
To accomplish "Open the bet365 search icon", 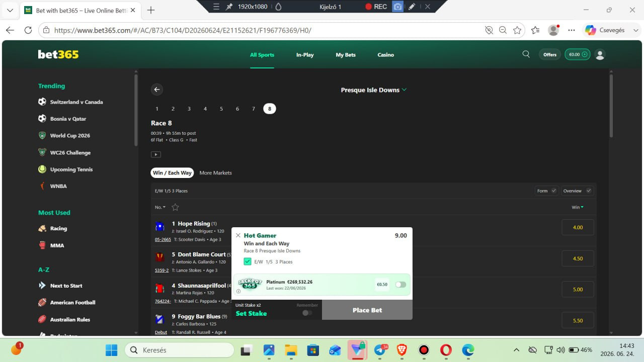I will tap(526, 54).
